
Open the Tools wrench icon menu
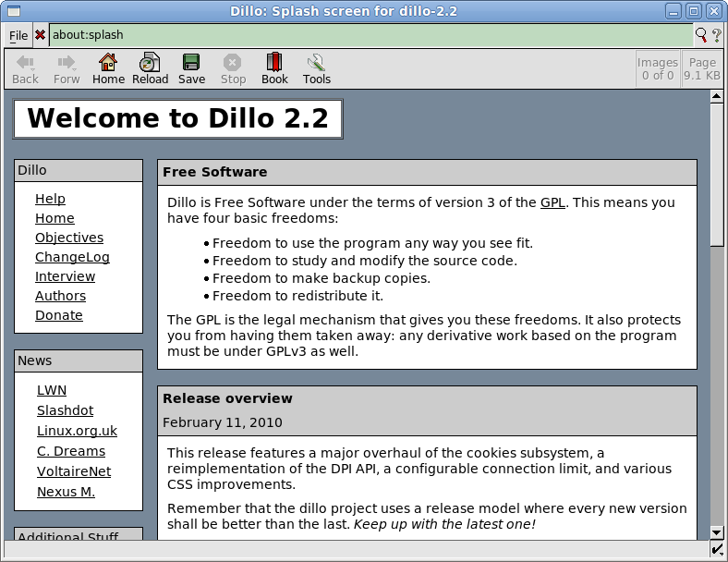(316, 62)
